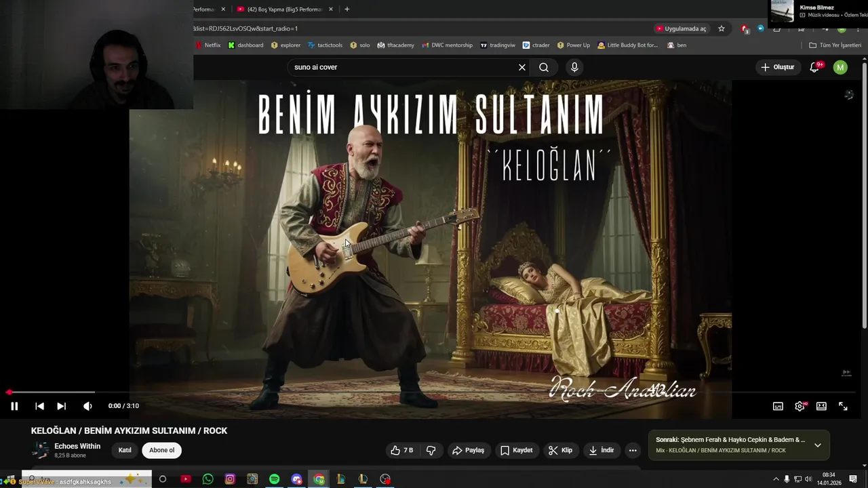Enter fullscreen mode

coord(843,406)
